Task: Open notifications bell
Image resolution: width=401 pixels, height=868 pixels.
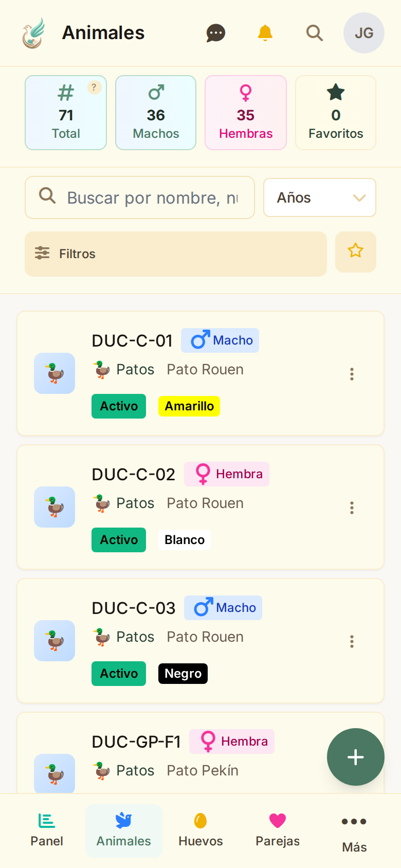Action: tap(265, 33)
